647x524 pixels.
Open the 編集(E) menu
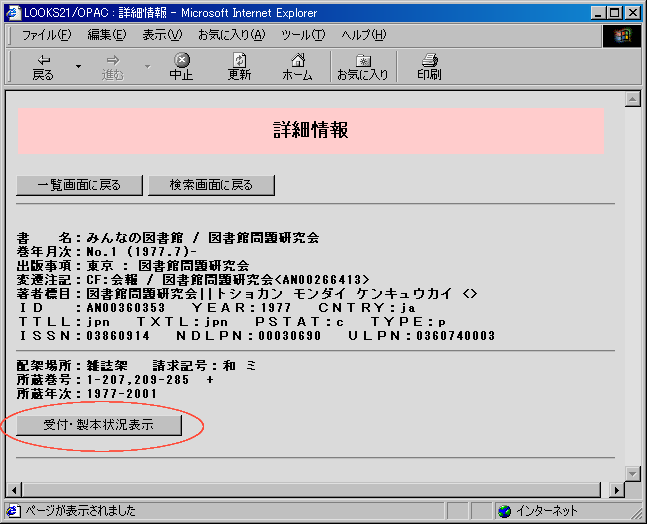click(107, 35)
